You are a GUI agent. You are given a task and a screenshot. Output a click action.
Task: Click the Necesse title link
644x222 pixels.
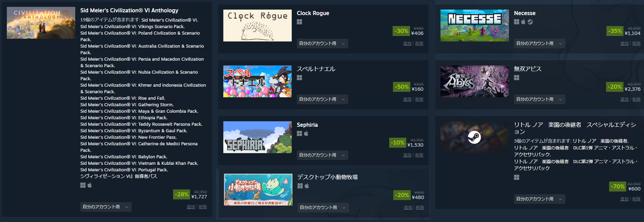[525, 13]
